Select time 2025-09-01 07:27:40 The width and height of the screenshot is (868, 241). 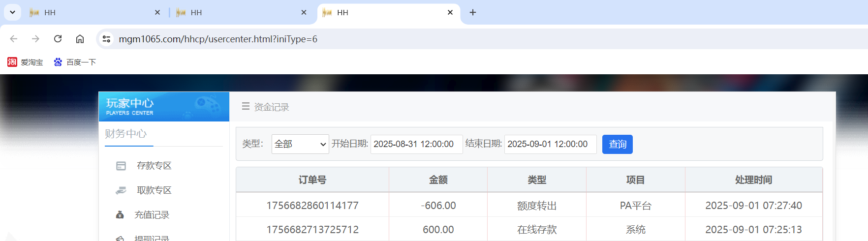[754, 206]
